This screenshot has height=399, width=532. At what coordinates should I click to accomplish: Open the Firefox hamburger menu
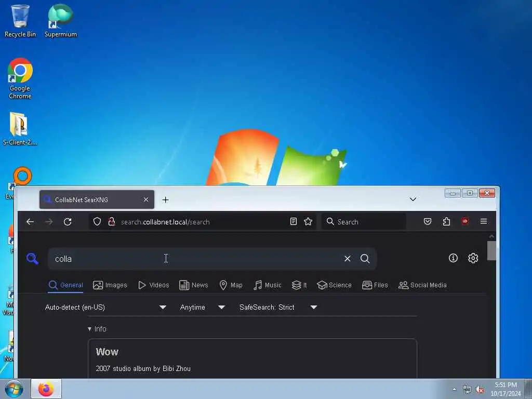[x=484, y=221]
